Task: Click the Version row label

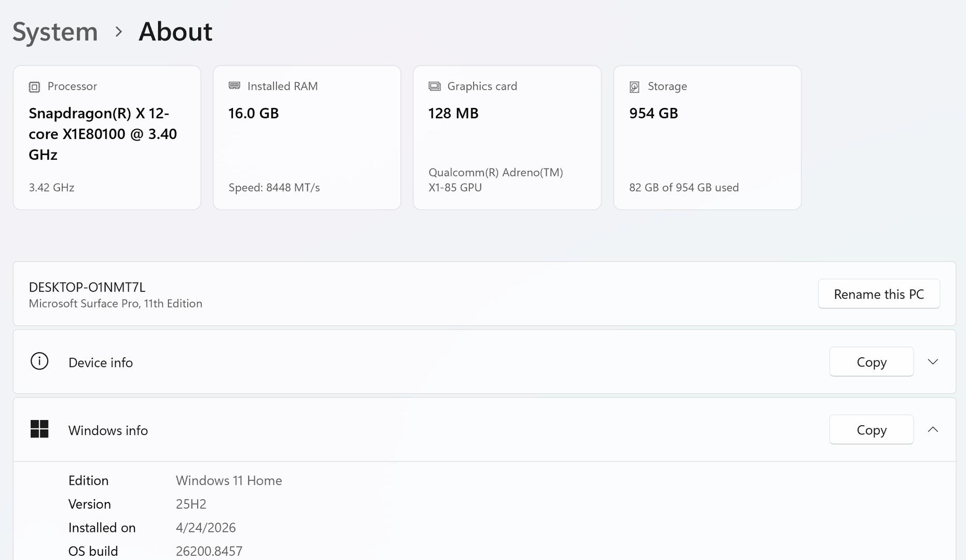Action: point(89,504)
